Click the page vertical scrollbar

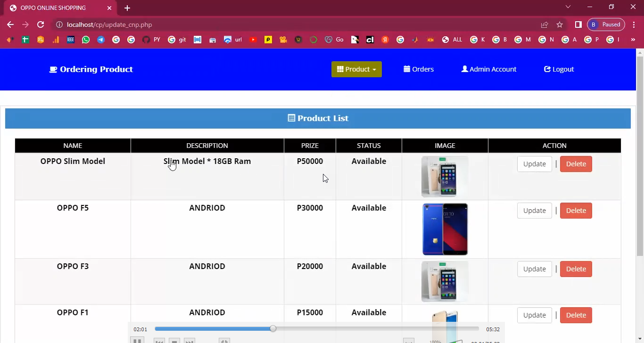coord(640,155)
